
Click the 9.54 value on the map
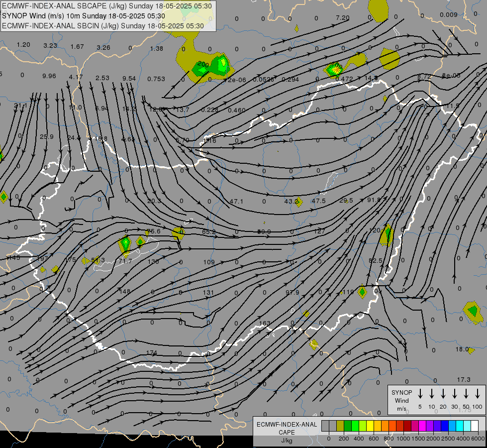(x=129, y=78)
